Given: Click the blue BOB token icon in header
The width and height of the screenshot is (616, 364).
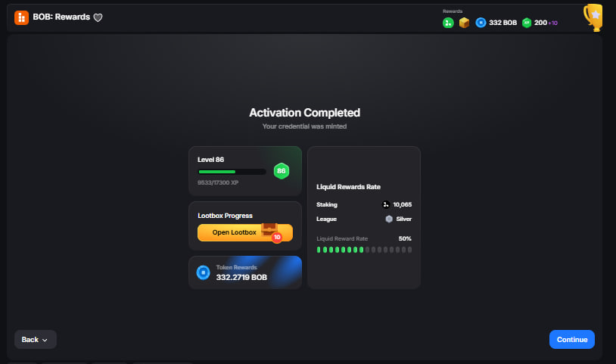Looking at the screenshot, I should pos(481,23).
